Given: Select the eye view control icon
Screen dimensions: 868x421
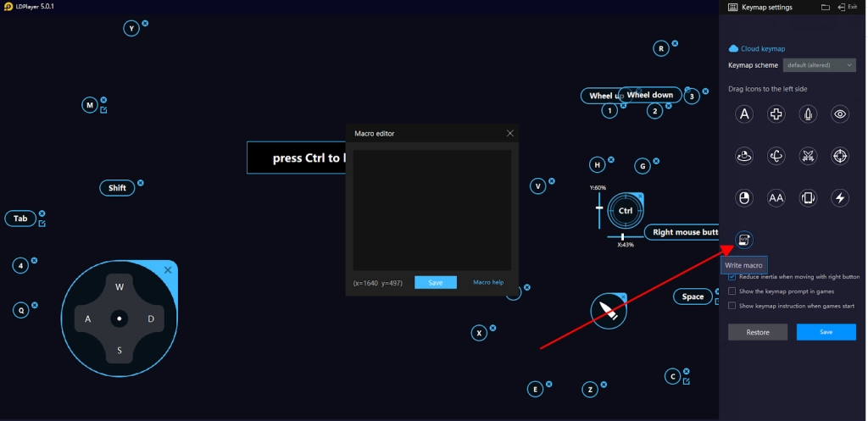Looking at the screenshot, I should point(839,114).
